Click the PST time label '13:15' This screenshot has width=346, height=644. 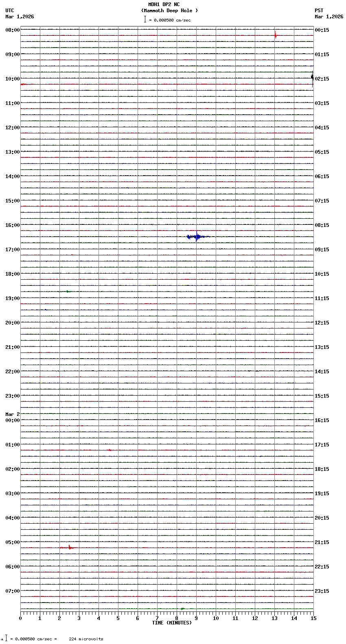(322, 347)
